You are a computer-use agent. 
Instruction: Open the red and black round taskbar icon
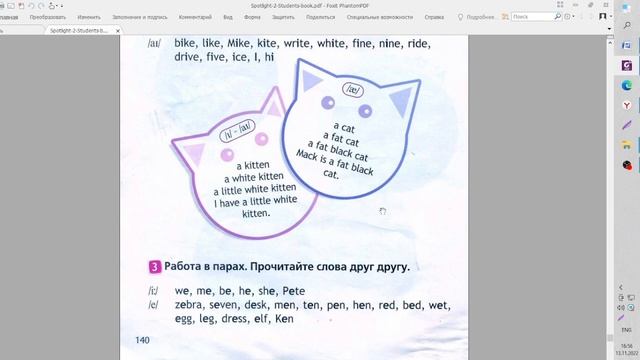[627, 165]
